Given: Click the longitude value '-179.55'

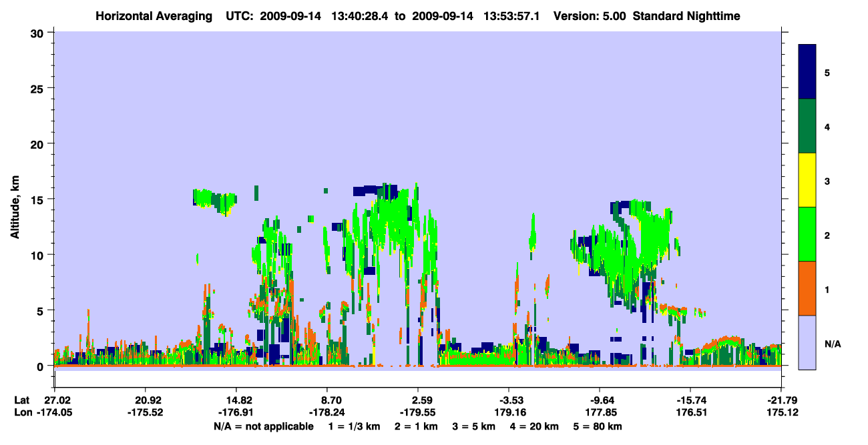Looking at the screenshot, I should [x=418, y=413].
